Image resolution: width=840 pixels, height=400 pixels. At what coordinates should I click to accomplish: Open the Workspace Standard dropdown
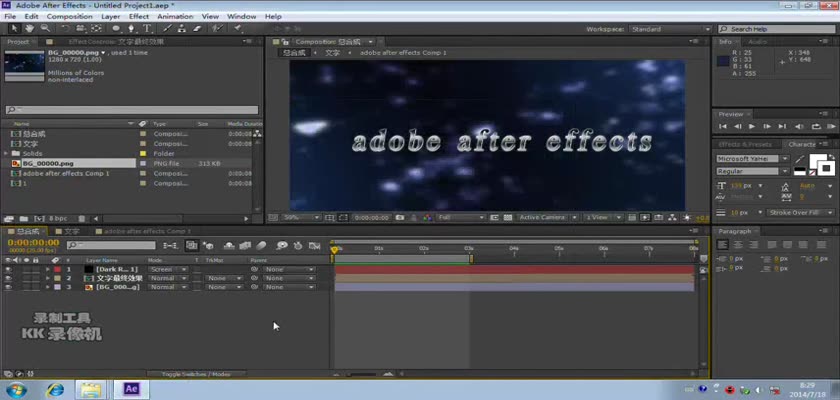[670, 29]
